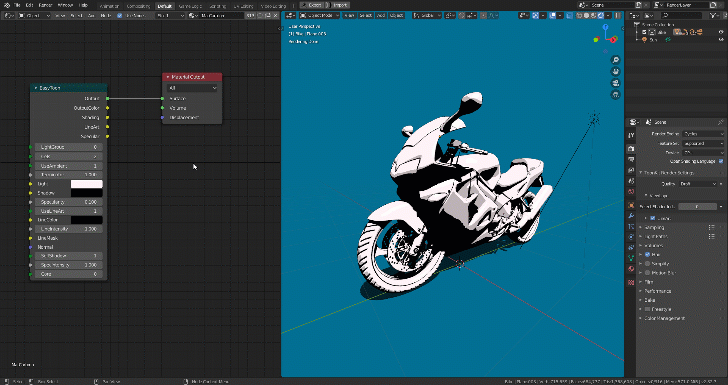The image size is (728, 385).
Task: Click the Shadow color swatch
Action: pyautogui.click(x=86, y=193)
